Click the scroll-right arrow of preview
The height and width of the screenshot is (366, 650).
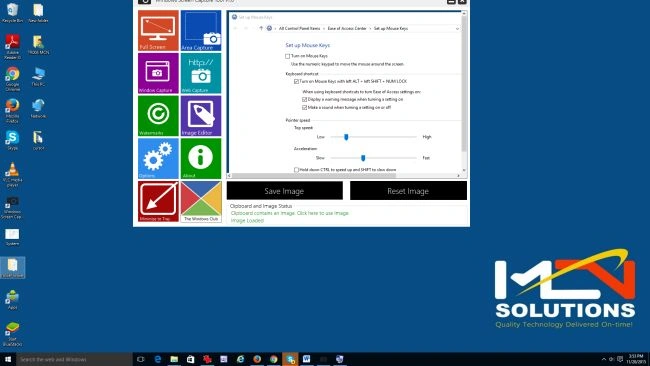458,176
